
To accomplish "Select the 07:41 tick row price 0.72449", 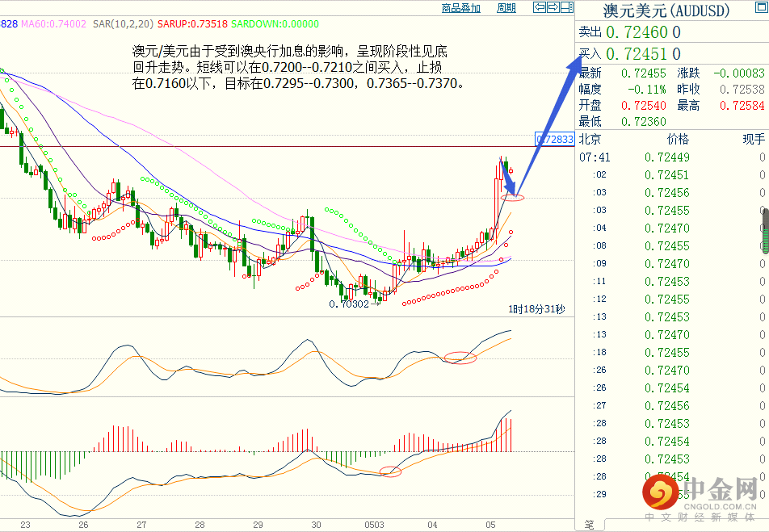I will coord(667,157).
